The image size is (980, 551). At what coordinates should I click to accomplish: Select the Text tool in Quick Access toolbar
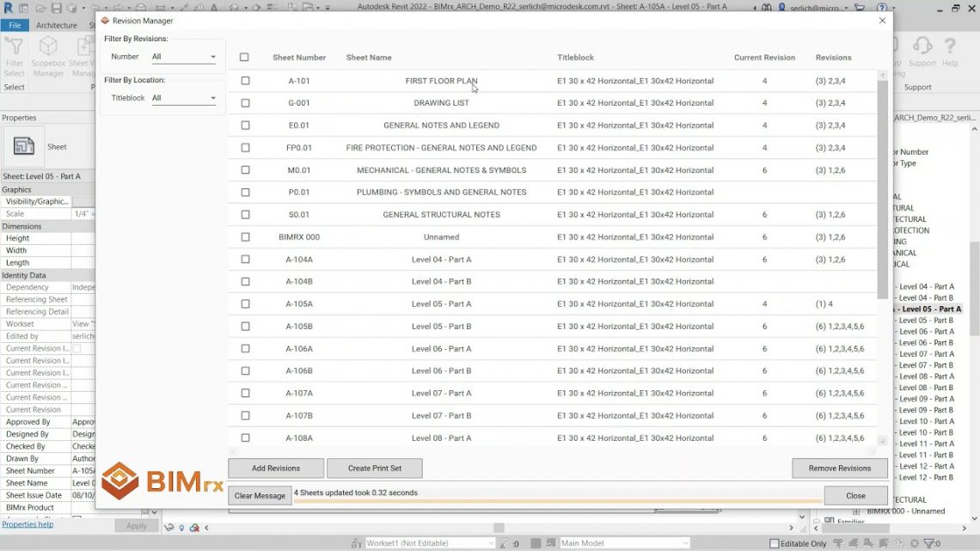[212, 7]
